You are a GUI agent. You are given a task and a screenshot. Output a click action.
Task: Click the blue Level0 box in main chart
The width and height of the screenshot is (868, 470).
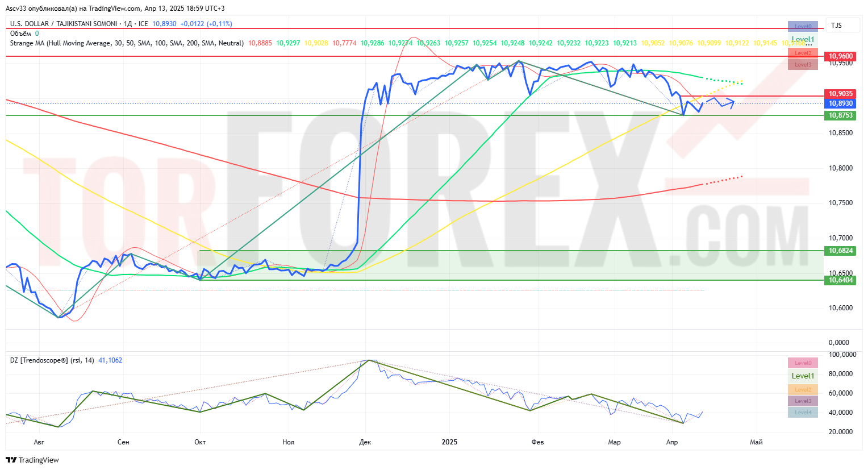pyautogui.click(x=803, y=26)
